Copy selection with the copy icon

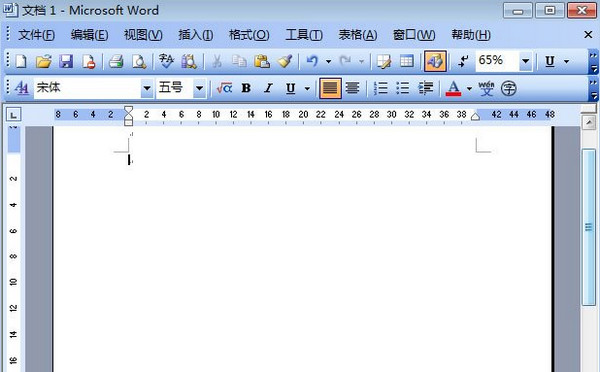[x=240, y=61]
